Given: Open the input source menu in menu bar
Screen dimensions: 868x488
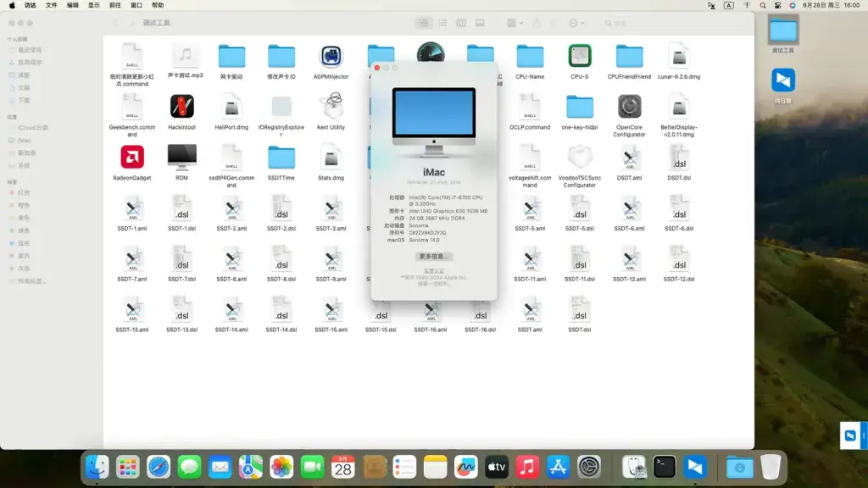Looking at the screenshot, I should 728,6.
